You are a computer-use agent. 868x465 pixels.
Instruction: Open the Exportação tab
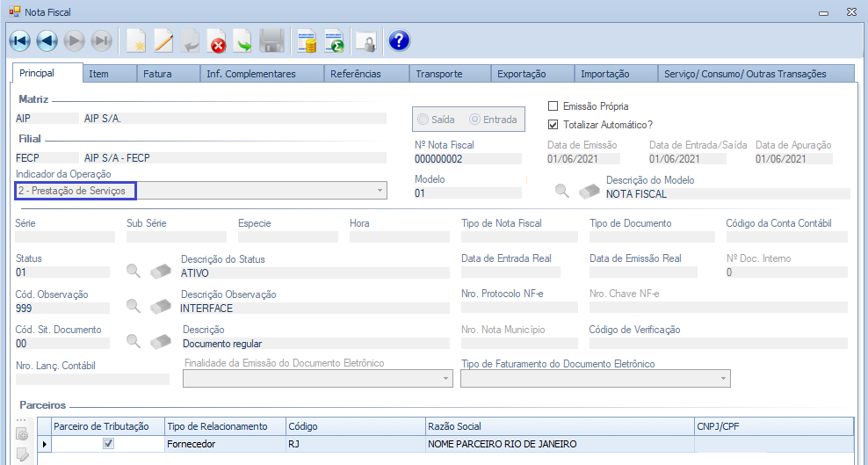[x=532, y=74]
